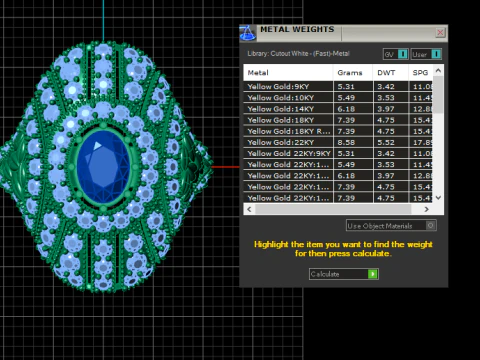Select the Yellow Gold:10KY row

pos(338,98)
